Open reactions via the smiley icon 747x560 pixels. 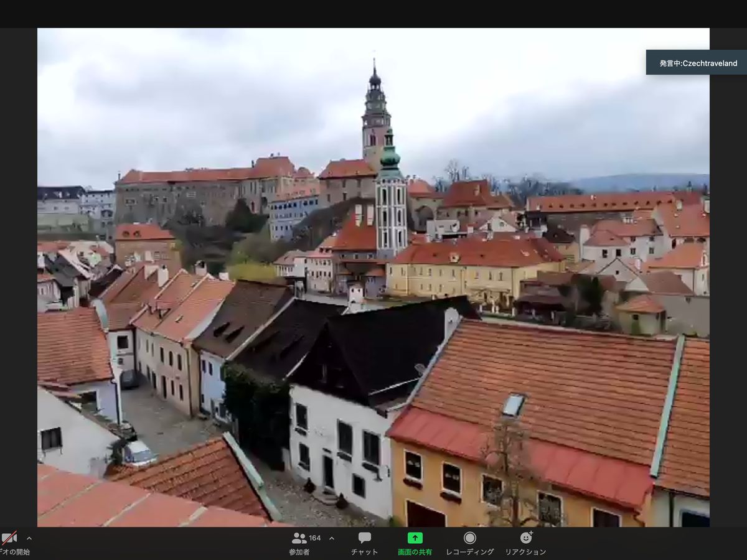pos(526,538)
